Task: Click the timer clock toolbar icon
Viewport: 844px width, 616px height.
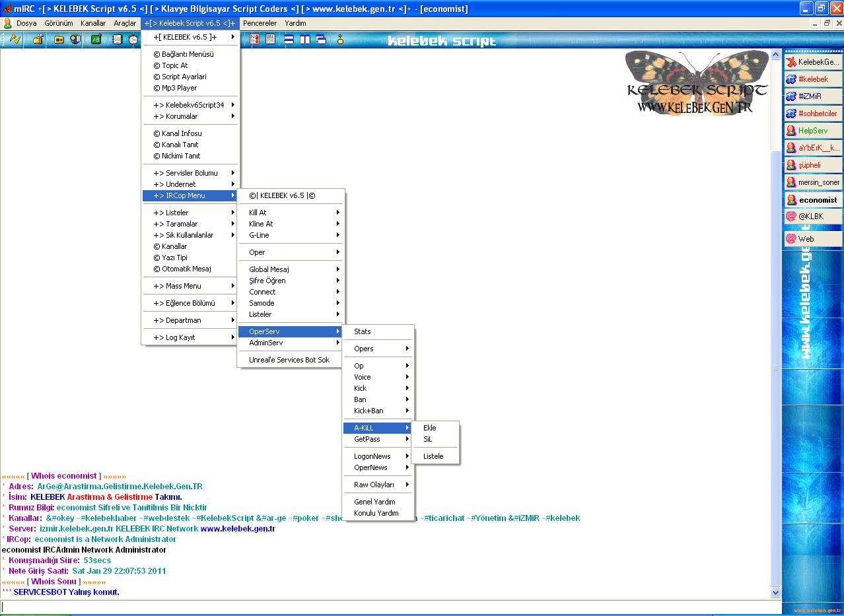Action: point(133,40)
